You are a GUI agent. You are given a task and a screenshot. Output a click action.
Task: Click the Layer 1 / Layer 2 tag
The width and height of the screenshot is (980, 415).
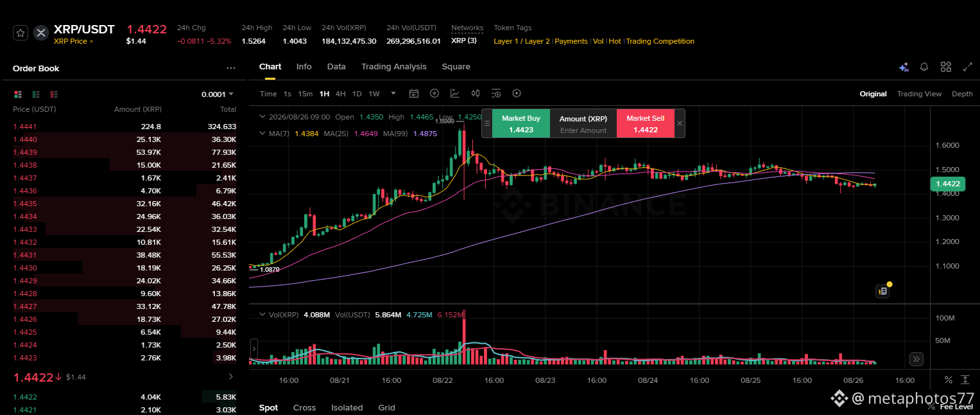[x=522, y=41]
